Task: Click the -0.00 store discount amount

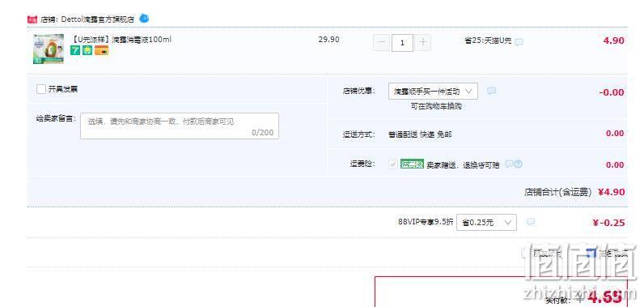Action: [x=612, y=92]
